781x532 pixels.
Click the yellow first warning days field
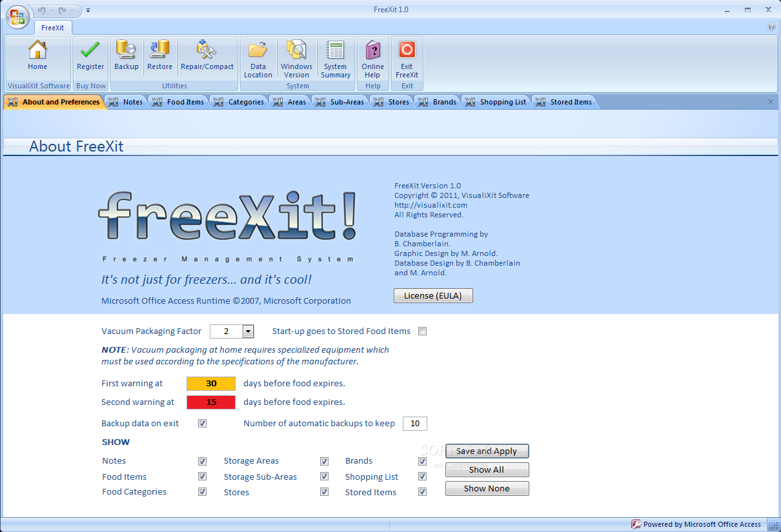click(211, 384)
